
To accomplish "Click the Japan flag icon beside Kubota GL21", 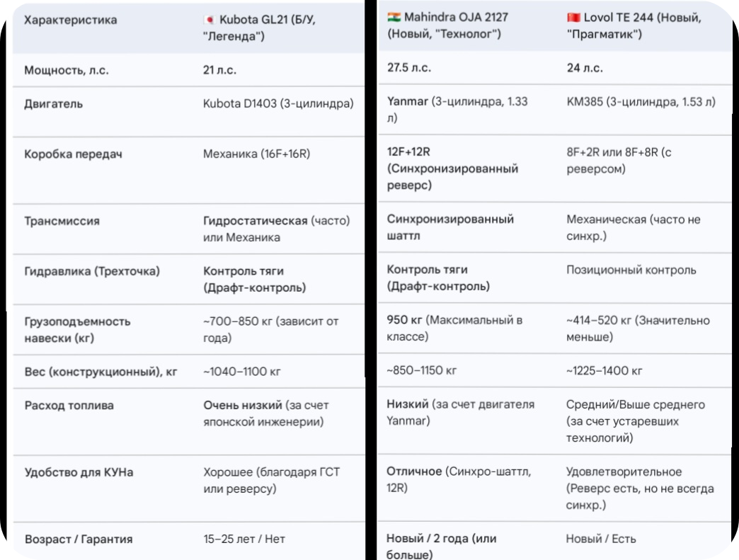I will [x=207, y=21].
